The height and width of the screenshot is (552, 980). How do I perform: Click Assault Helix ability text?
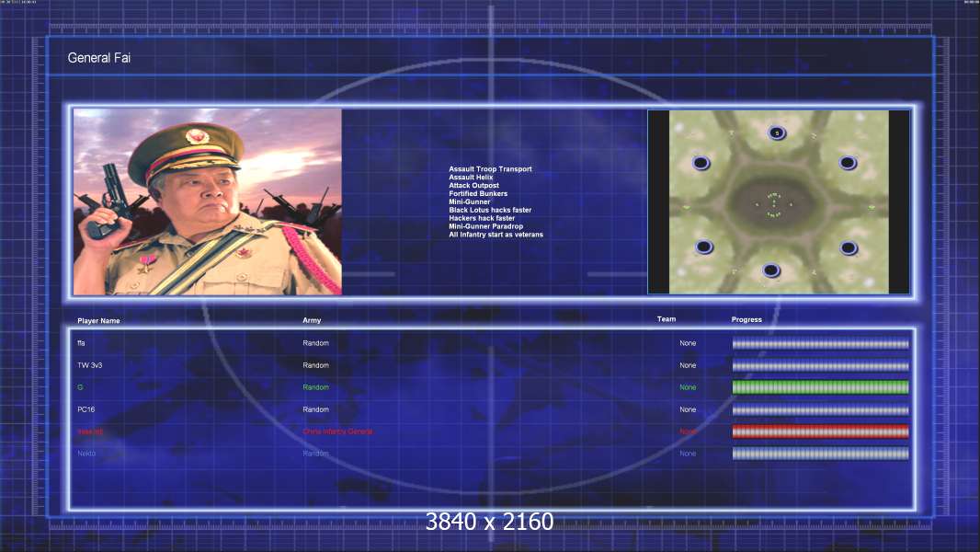471,177
